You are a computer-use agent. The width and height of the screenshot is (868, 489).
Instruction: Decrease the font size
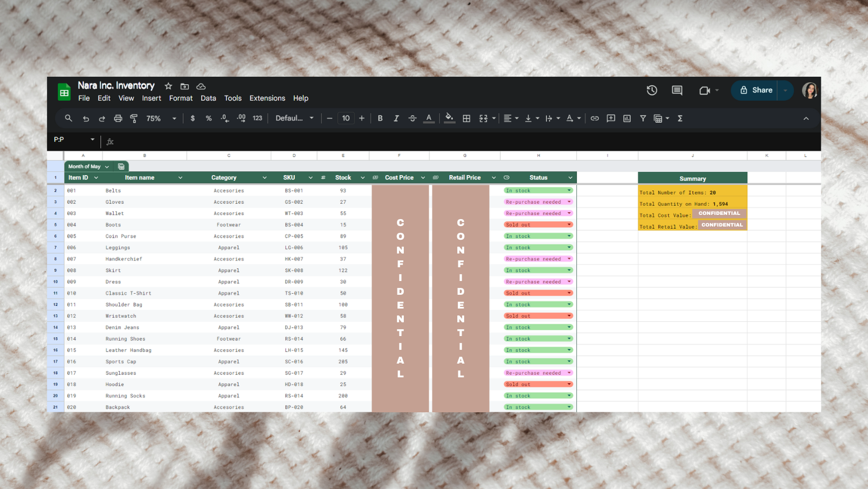(329, 119)
